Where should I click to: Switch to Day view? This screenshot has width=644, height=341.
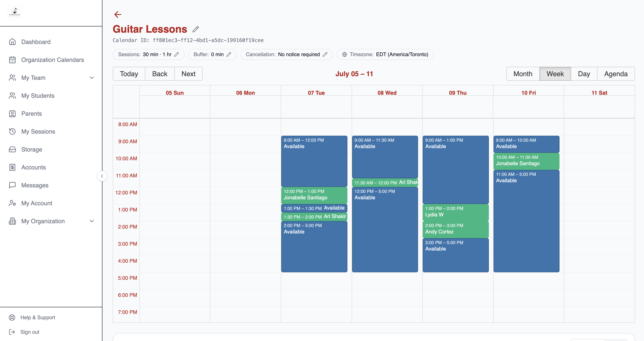[584, 74]
